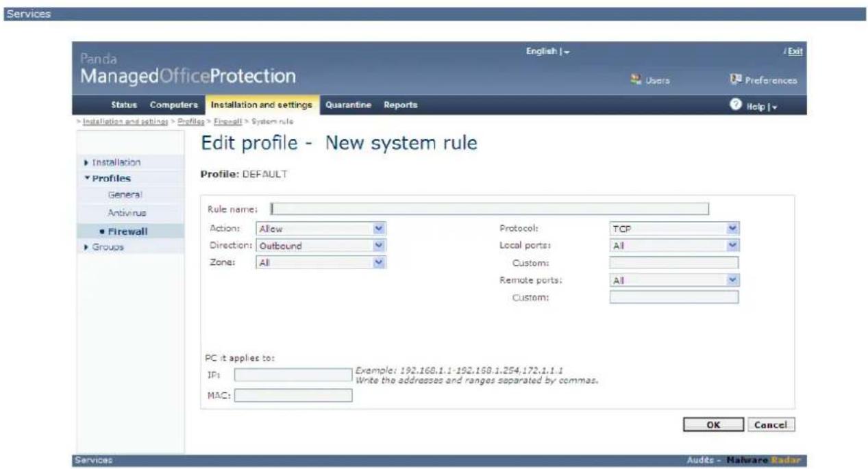Open the Zone dropdown
The height and width of the screenshot is (469, 868).
(321, 262)
